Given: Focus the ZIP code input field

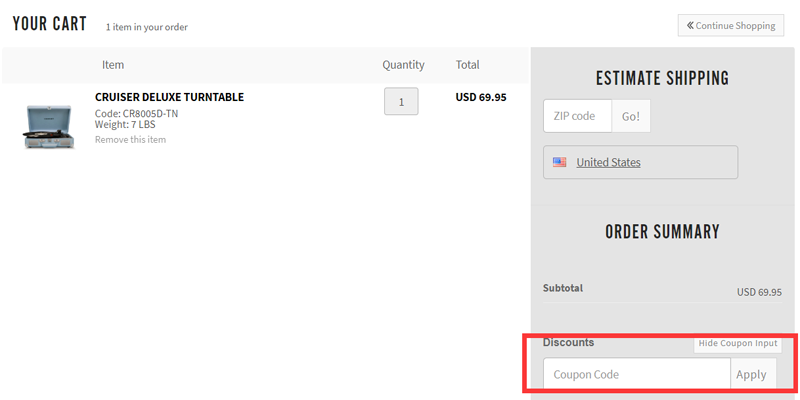Looking at the screenshot, I should click(x=578, y=116).
